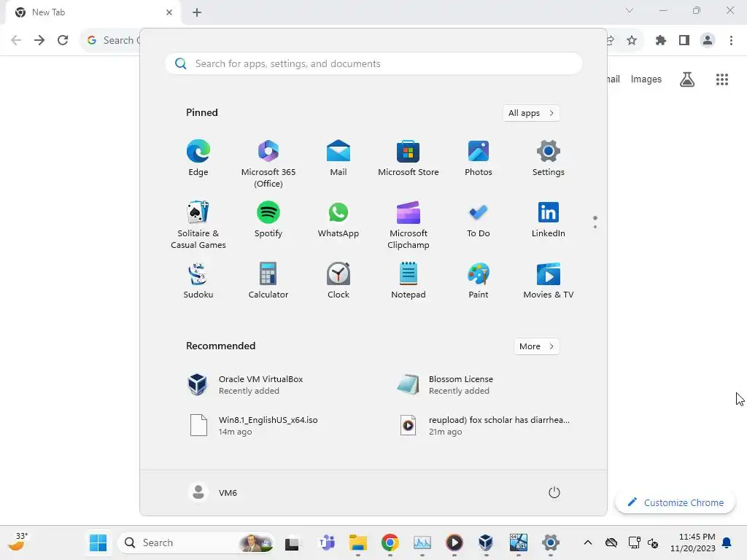Toggle Chrome side panel
747x560 pixels.
coord(684,41)
